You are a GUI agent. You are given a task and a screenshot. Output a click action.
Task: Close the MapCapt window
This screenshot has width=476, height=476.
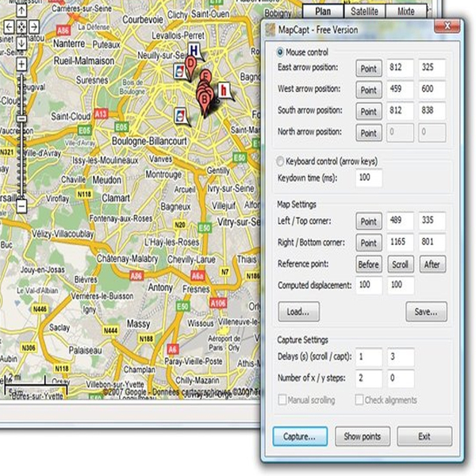pyautogui.click(x=447, y=26)
